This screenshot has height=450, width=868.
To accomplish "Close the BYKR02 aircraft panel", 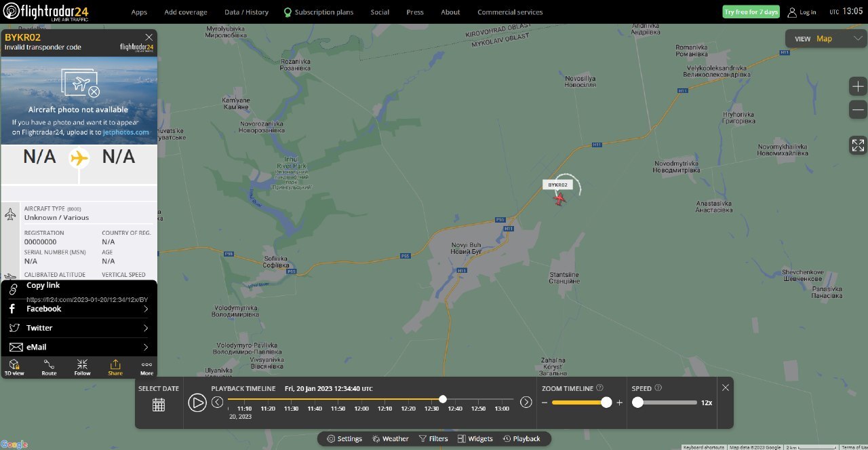I will [149, 37].
